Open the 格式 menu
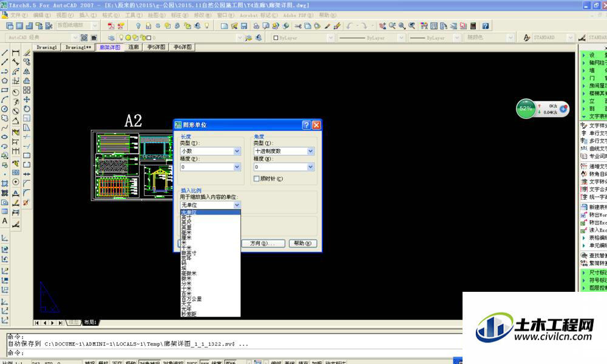Viewport: 607px width, 364px height. [x=110, y=15]
